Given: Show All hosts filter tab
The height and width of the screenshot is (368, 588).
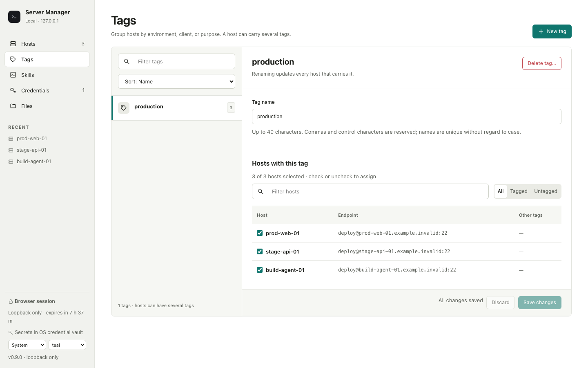Looking at the screenshot, I should [501, 191].
